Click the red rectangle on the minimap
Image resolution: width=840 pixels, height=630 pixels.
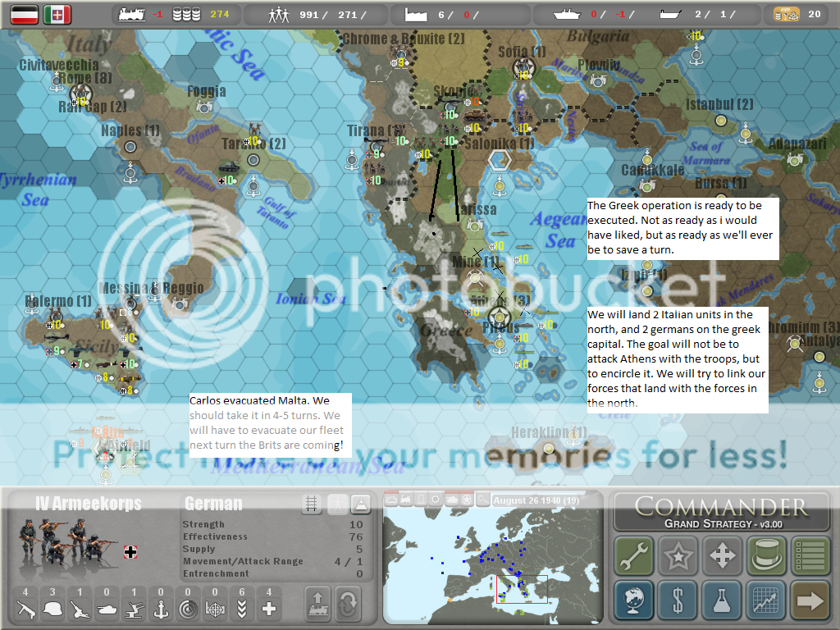[x=523, y=589]
